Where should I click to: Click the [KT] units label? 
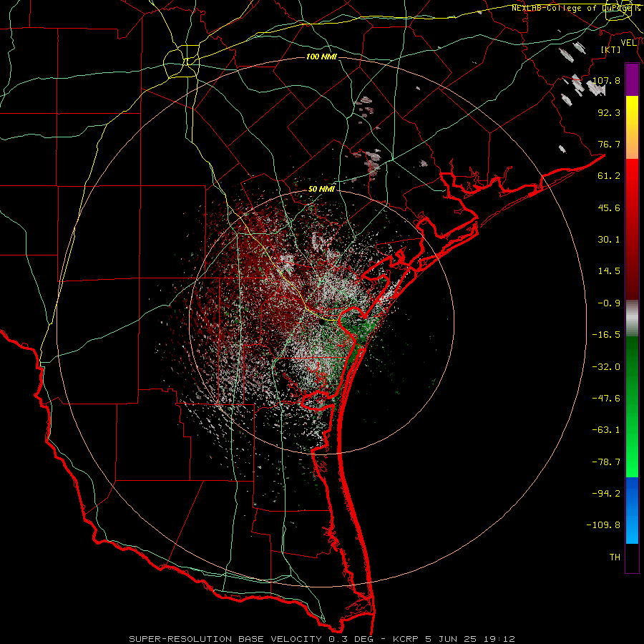point(611,49)
